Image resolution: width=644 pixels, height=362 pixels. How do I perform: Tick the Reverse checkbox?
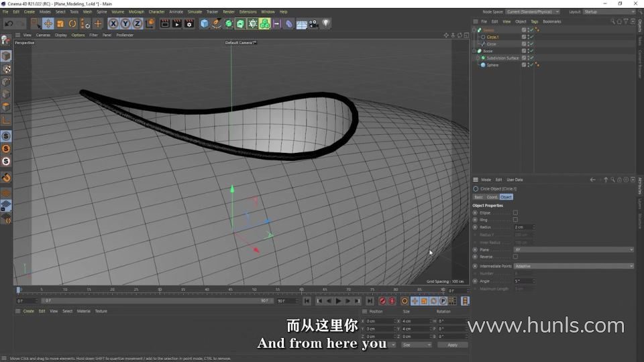(515, 256)
